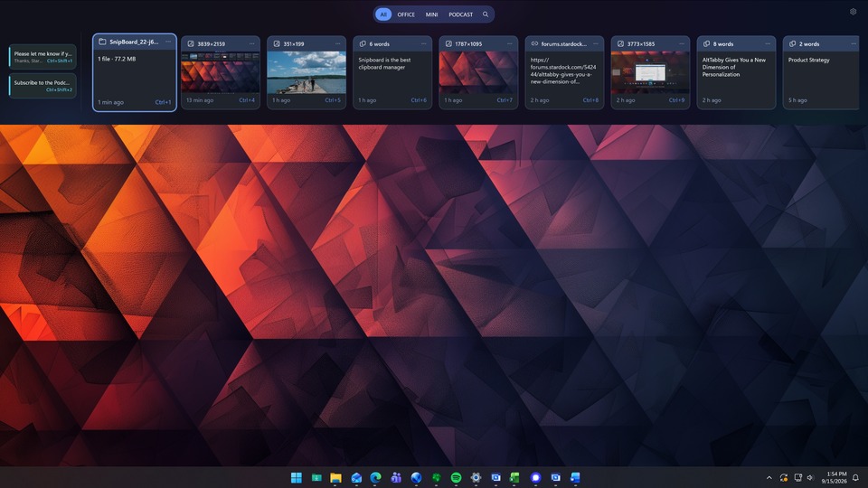Click the 'Ctrl+1' shortcut label
Viewport: 868px width, 488px height.
click(x=163, y=102)
